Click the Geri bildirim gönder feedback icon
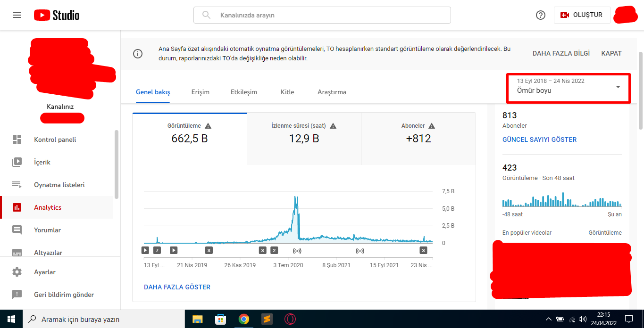The width and height of the screenshot is (644, 328). coord(17,295)
